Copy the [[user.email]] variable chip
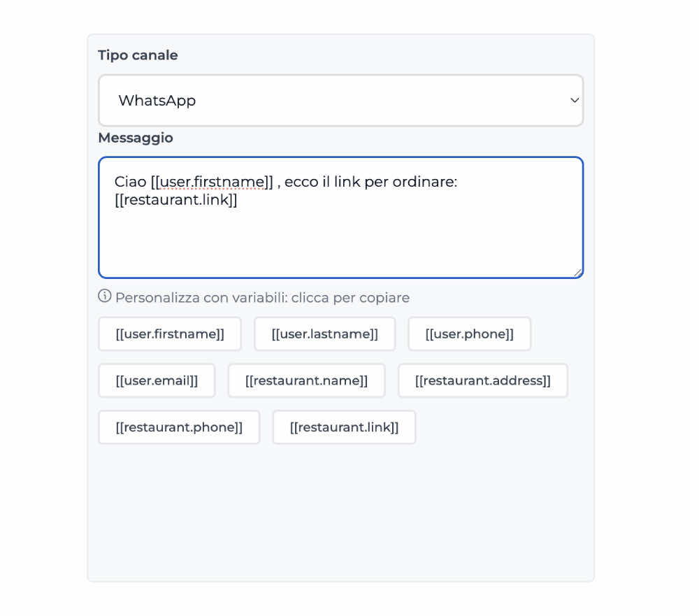Viewport: 699px width, 616px height. (x=157, y=380)
